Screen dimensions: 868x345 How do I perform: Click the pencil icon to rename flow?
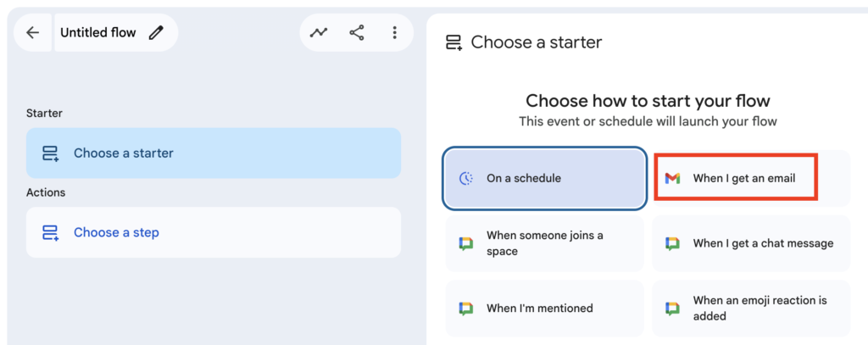click(x=155, y=33)
